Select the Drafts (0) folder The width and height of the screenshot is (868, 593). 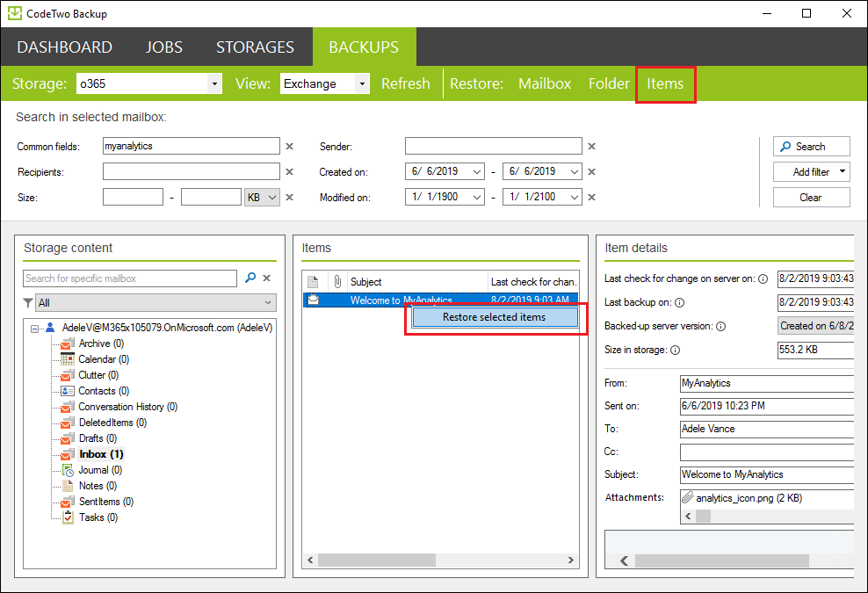click(x=98, y=438)
